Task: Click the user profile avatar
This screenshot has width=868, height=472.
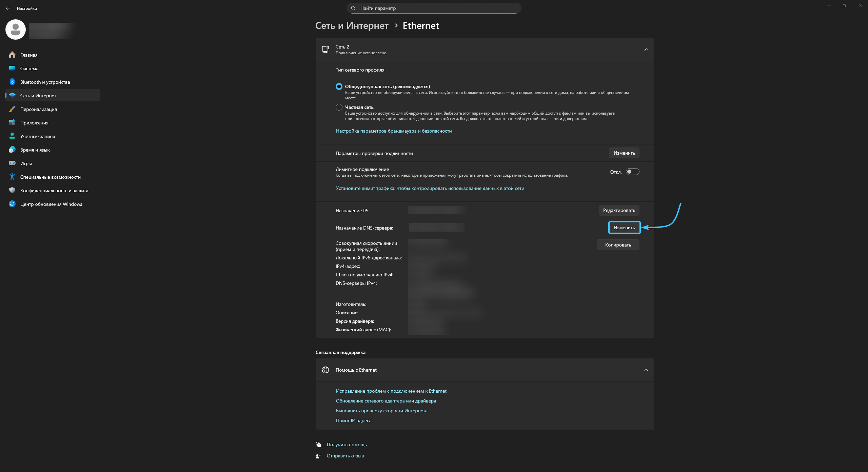Action: coord(16,29)
